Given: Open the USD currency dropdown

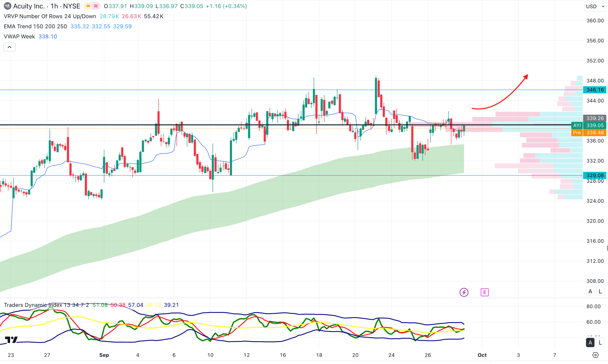Looking at the screenshot, I should (x=595, y=6).
